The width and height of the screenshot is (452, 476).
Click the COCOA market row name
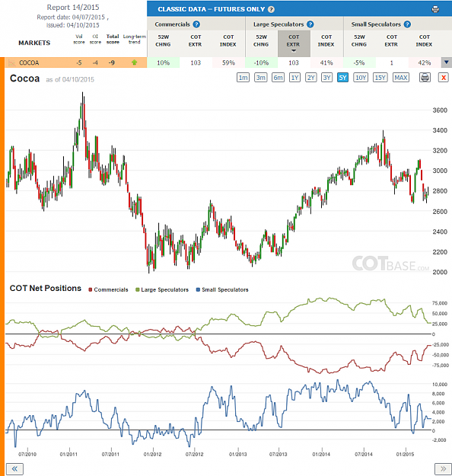pyautogui.click(x=29, y=63)
